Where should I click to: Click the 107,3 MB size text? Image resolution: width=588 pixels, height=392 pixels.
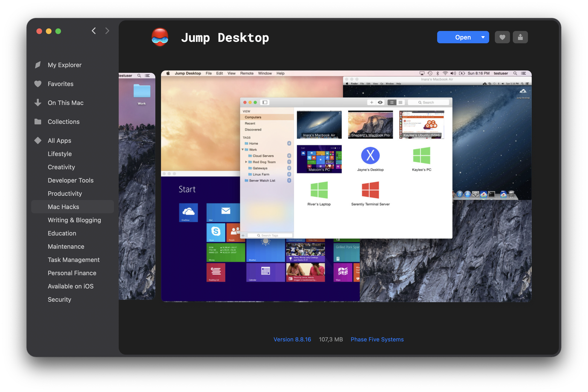331,339
